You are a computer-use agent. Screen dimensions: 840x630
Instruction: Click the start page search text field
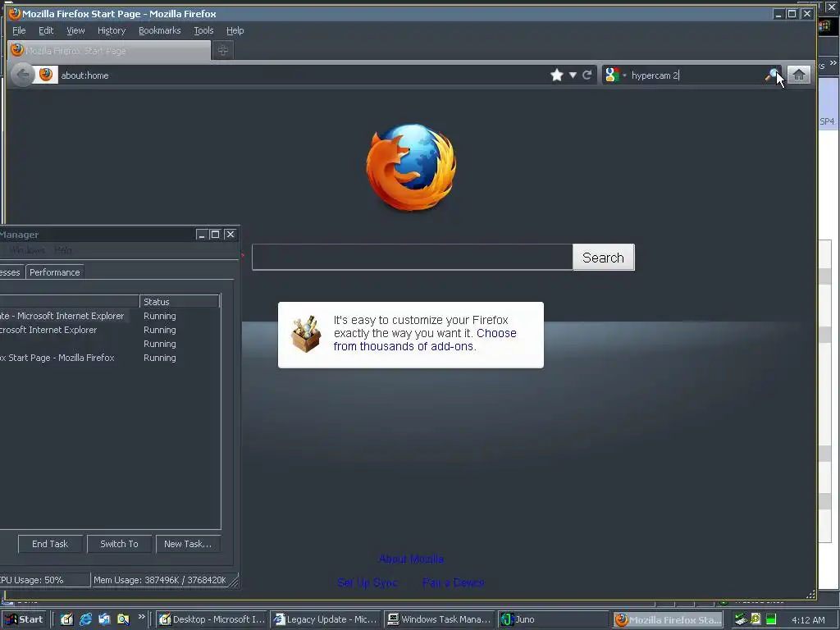point(412,257)
